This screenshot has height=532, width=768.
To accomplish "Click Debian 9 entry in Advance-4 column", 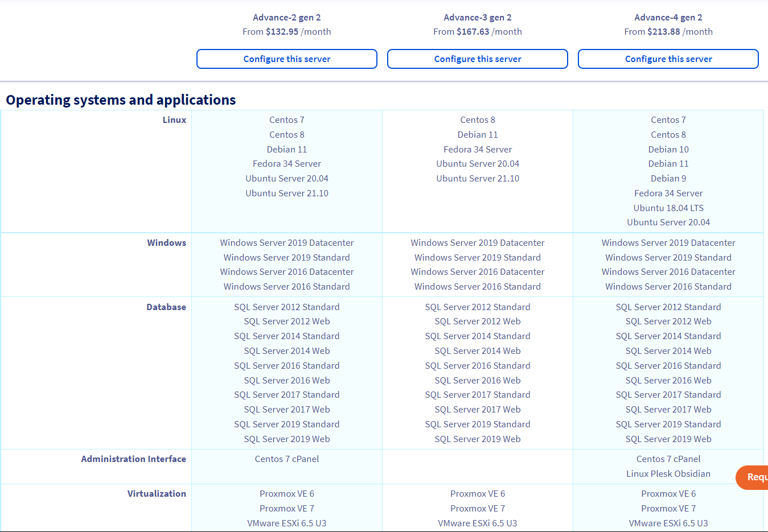I will pos(668,179).
